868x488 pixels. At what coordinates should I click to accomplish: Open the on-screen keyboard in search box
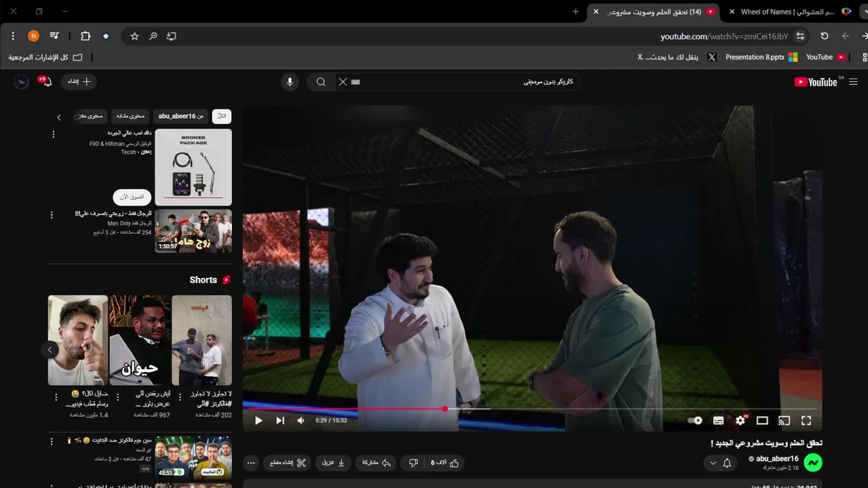point(356,82)
